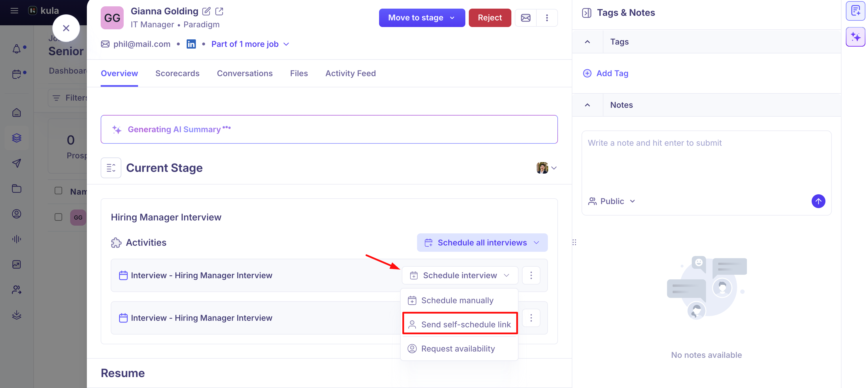This screenshot has width=868, height=388.
Task: Open kebab menu for second Hiring Manager Interview
Action: tap(531, 318)
